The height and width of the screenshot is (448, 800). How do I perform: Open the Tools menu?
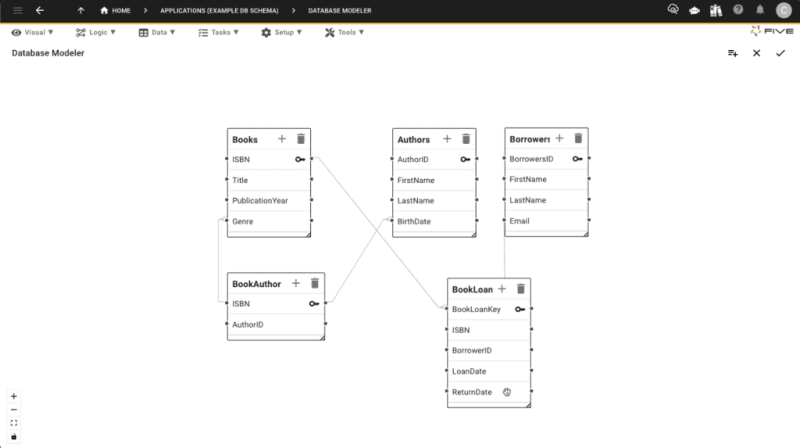pos(344,32)
